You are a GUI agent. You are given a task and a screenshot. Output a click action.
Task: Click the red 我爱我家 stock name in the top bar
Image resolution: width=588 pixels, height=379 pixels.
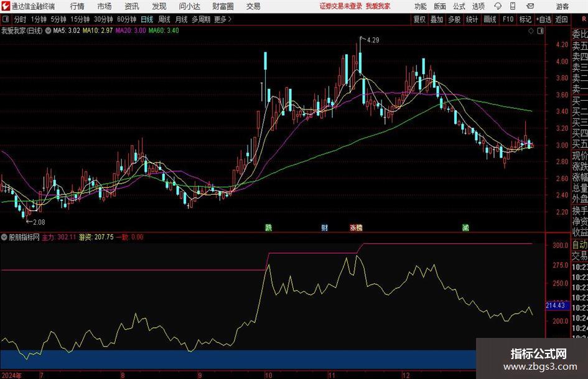coord(378,6)
